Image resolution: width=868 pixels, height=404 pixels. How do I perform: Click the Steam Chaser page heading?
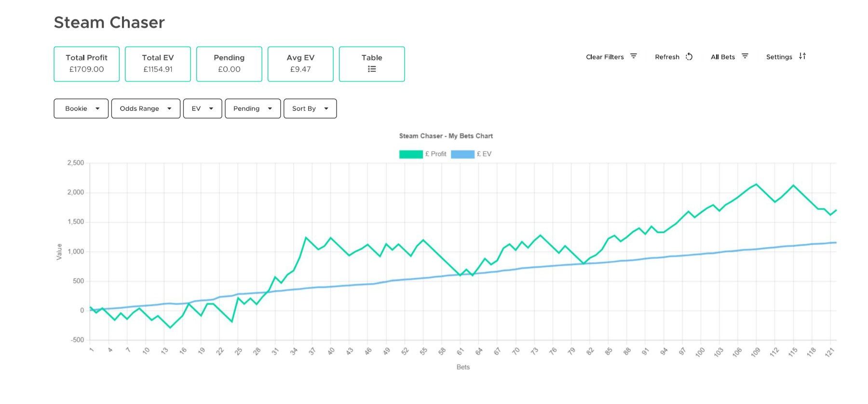point(109,22)
